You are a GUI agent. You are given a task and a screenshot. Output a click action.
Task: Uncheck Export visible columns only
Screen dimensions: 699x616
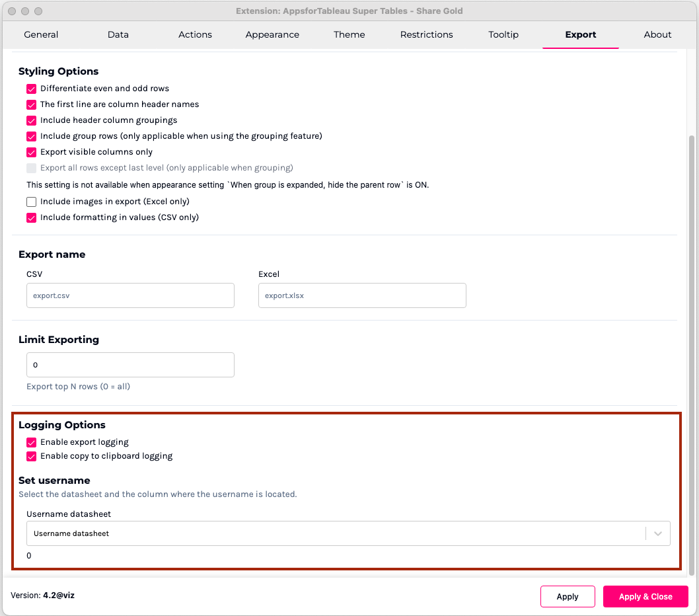31,152
